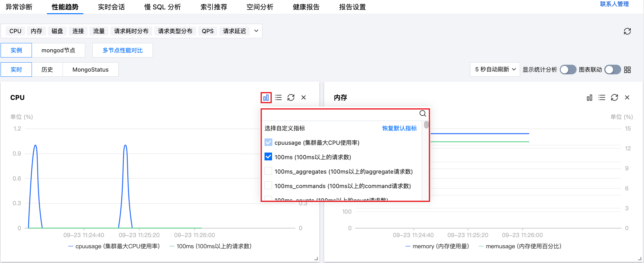Click the metric search input field
Viewport: 644px width, 263px height.
pyautogui.click(x=340, y=114)
